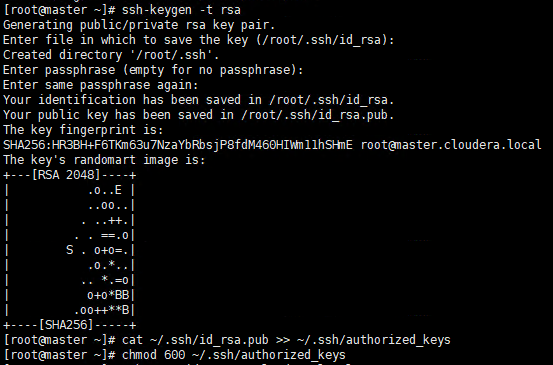Click 'The key fingerprint is:' line
Viewport: 553px width, 365px height.
click(x=83, y=130)
